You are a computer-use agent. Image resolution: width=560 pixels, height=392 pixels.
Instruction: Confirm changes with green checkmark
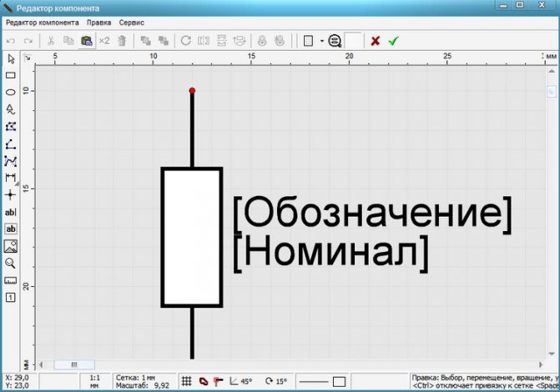(393, 40)
